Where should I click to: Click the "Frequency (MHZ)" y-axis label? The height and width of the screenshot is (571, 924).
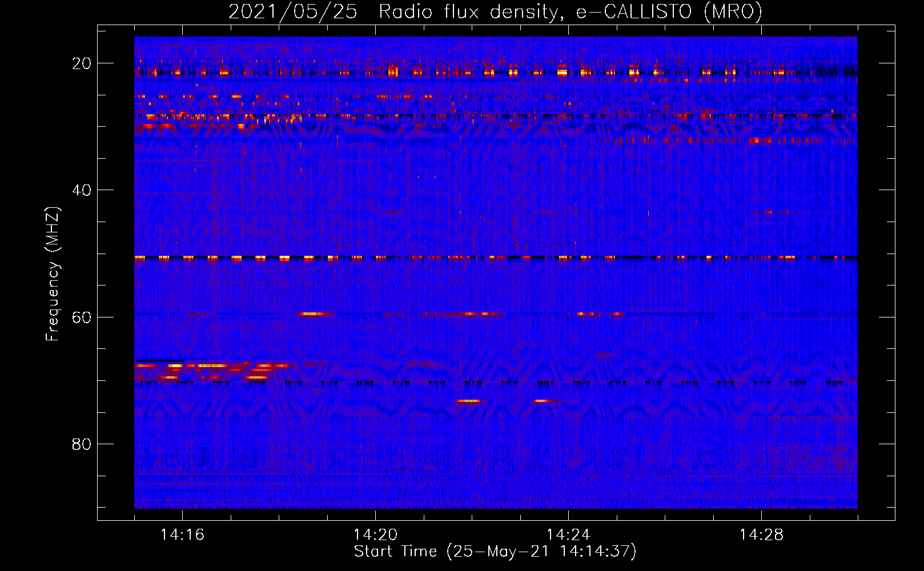tap(53, 274)
